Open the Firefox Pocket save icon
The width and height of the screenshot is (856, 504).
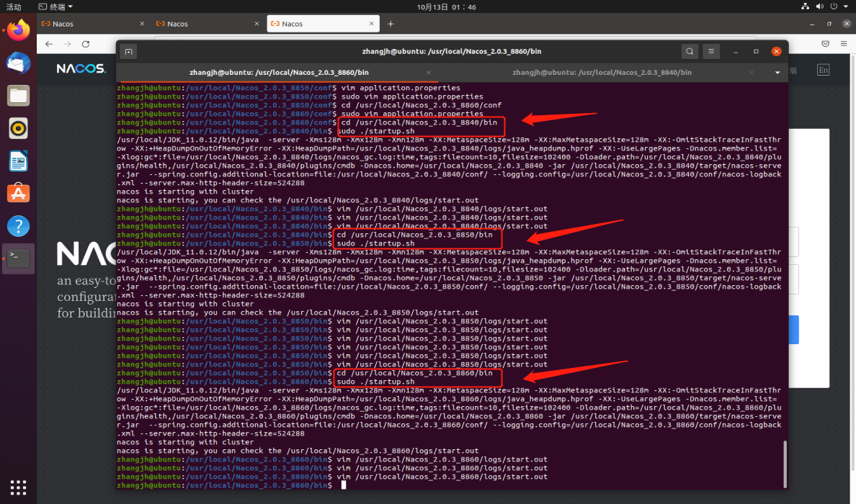click(x=826, y=44)
